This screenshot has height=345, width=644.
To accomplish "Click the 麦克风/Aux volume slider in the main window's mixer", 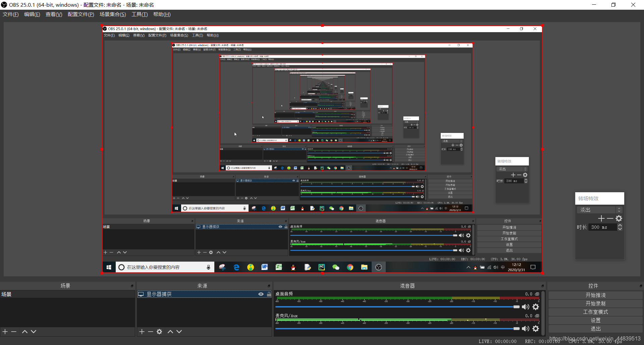I will (397, 329).
